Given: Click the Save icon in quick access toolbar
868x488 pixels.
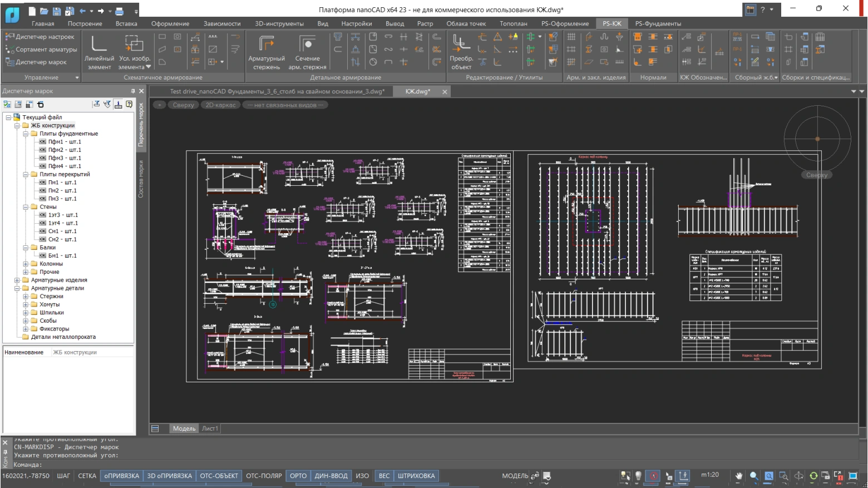Looking at the screenshot, I should [57, 11].
